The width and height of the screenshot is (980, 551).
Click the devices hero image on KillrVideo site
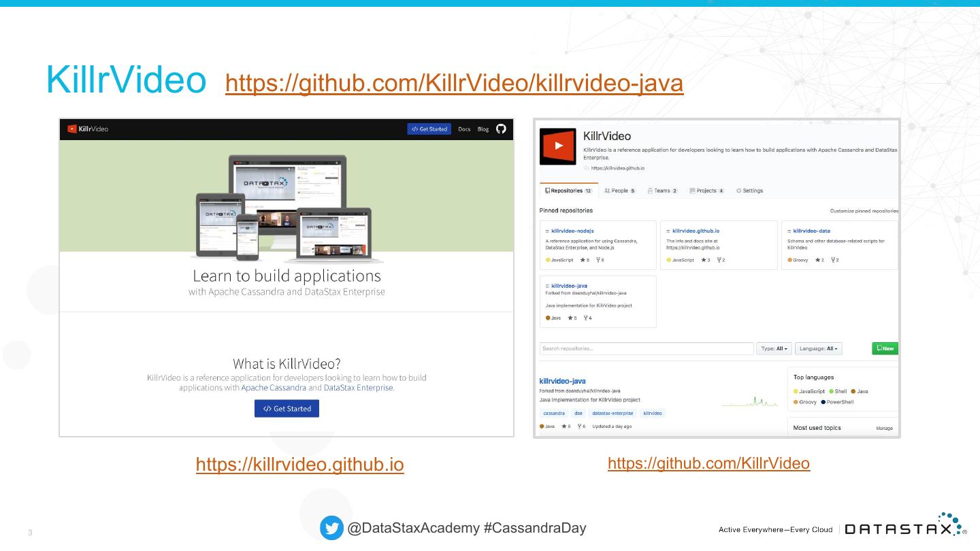[x=287, y=208]
